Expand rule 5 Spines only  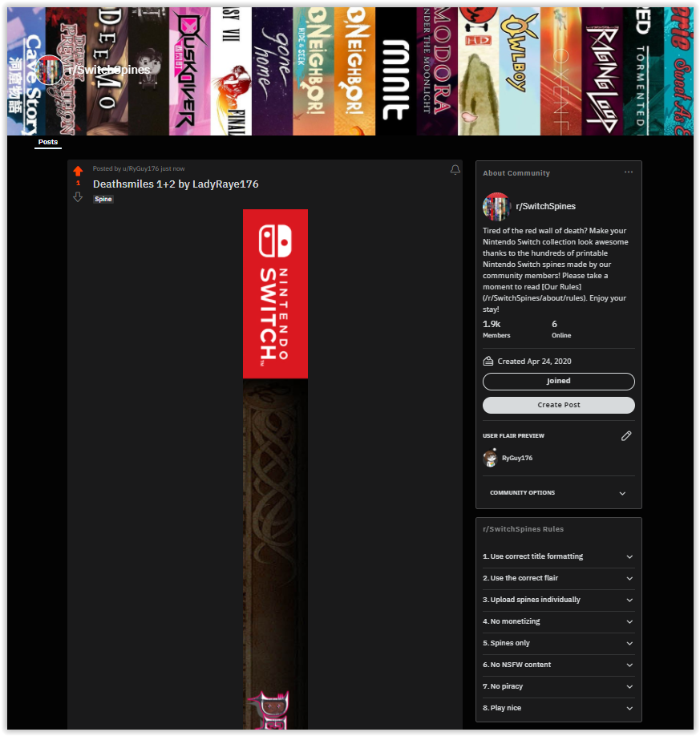[x=559, y=642]
